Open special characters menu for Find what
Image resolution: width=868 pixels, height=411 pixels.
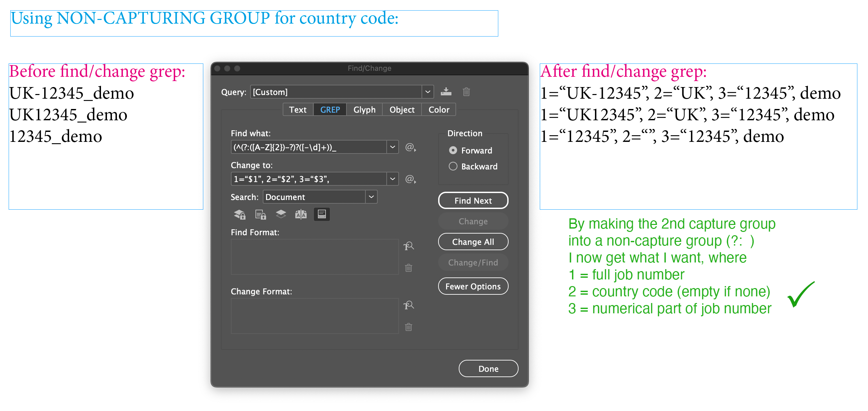pyautogui.click(x=410, y=147)
